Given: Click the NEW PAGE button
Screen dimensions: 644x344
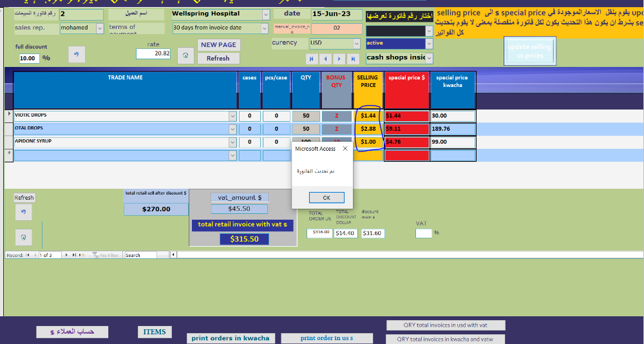Looking at the screenshot, I should pyautogui.click(x=218, y=45).
